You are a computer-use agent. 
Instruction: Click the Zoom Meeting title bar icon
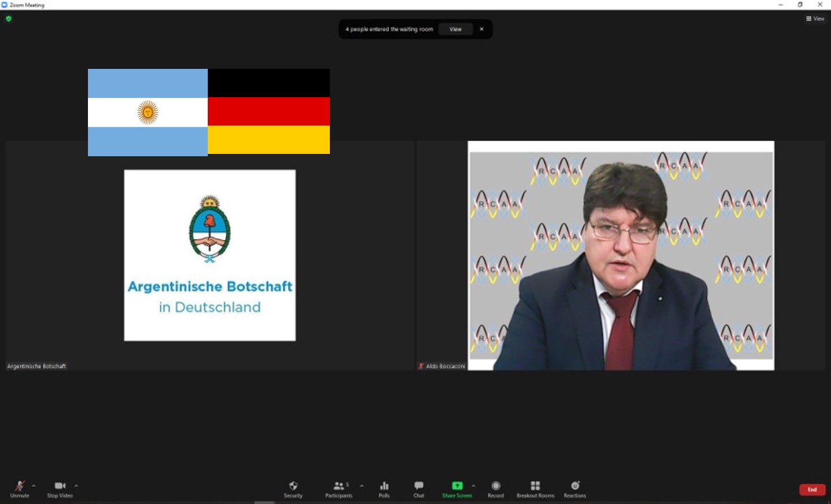(x=5, y=5)
